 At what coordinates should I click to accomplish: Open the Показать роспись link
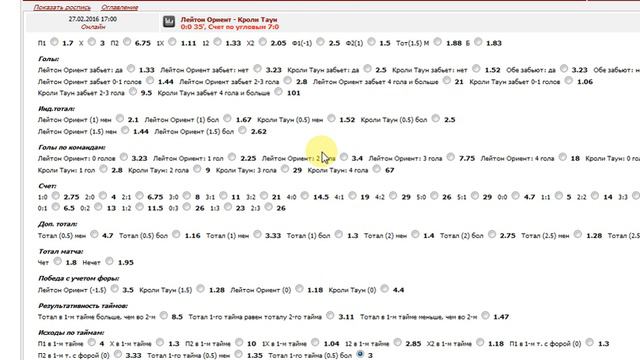pos(62,7)
